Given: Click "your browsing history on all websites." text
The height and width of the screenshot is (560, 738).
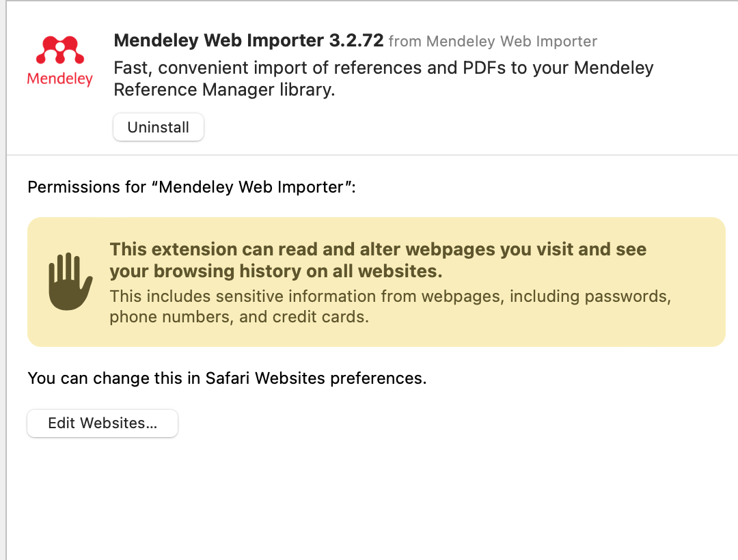Looking at the screenshot, I should point(276,271).
